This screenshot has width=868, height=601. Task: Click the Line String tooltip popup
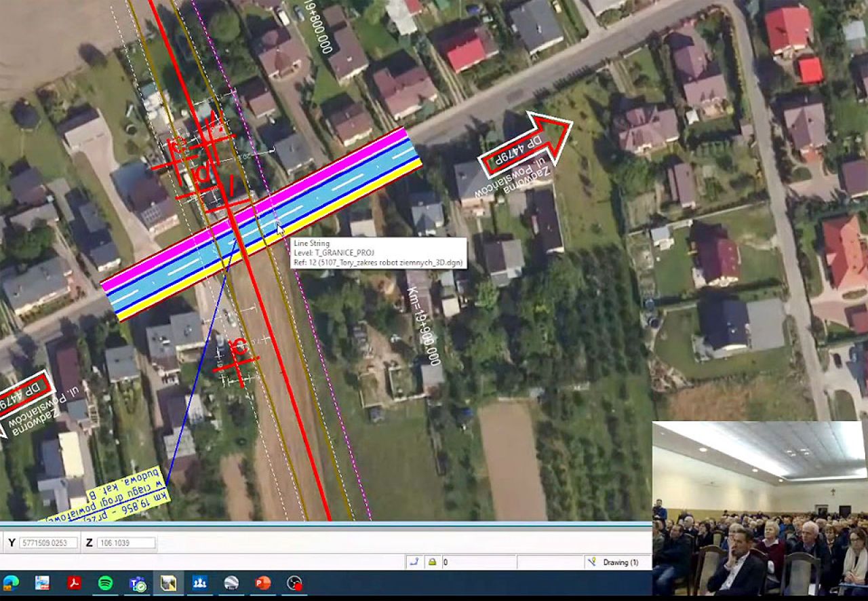(378, 253)
